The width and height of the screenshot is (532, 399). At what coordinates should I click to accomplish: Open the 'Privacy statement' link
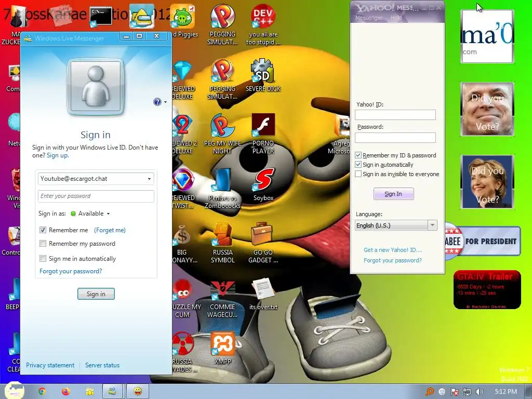(50, 365)
